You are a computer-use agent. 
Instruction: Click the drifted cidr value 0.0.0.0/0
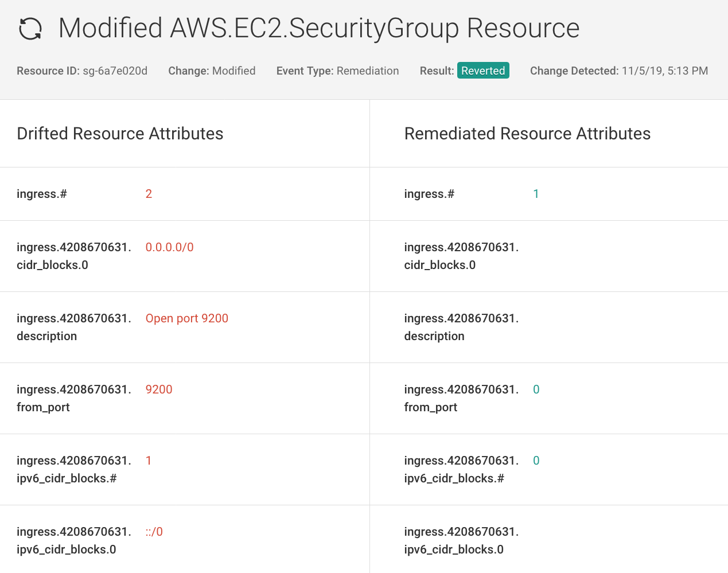point(170,247)
